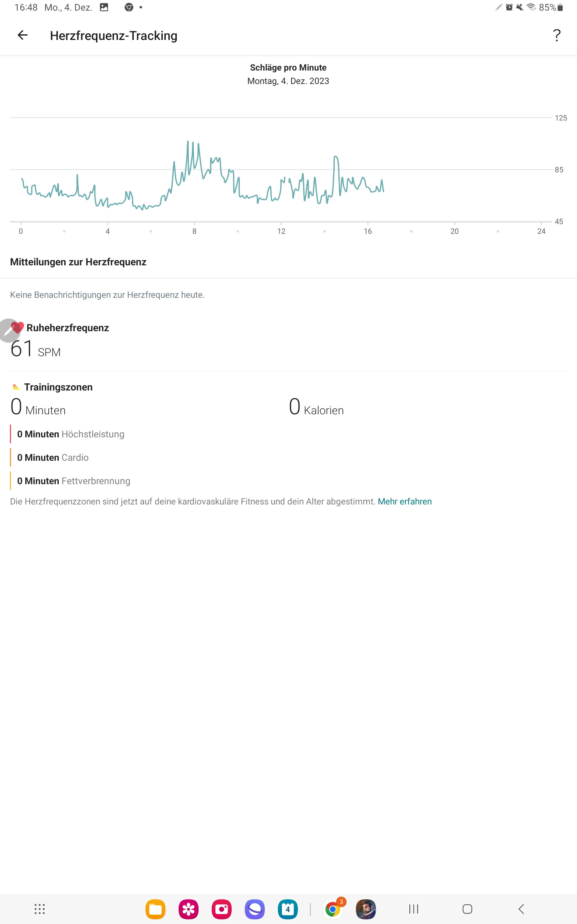The image size is (577, 924).
Task: Open the app drawer grid icon
Action: [40, 909]
